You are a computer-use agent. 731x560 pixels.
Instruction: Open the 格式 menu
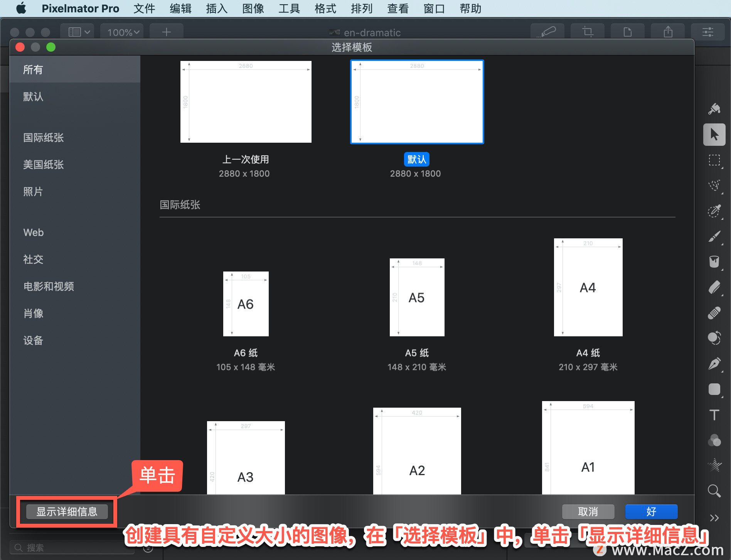tap(325, 8)
